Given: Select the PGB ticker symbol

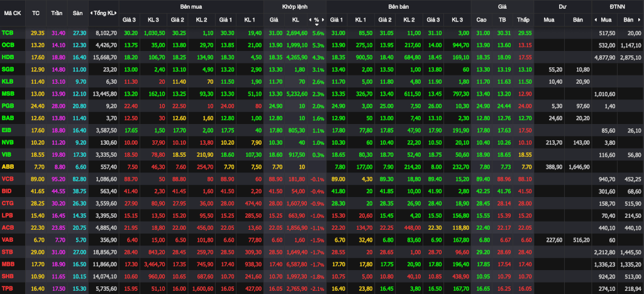Looking at the screenshot, I should coord(8,106).
